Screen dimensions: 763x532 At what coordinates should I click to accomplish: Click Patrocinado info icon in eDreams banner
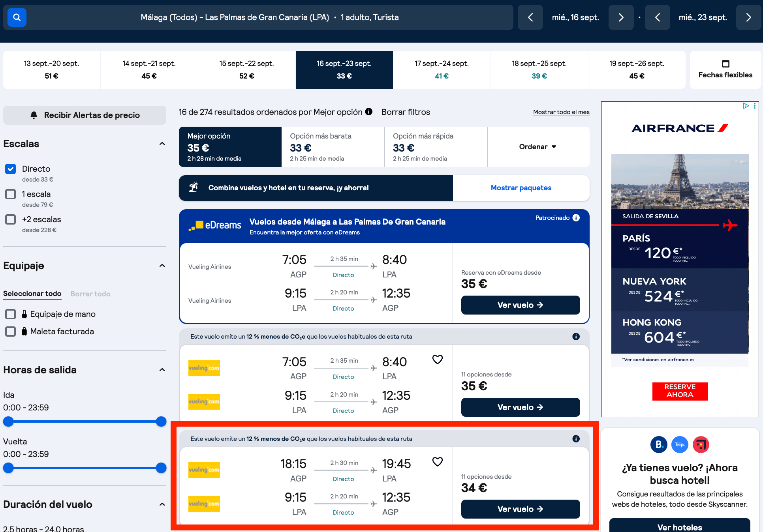(x=576, y=218)
